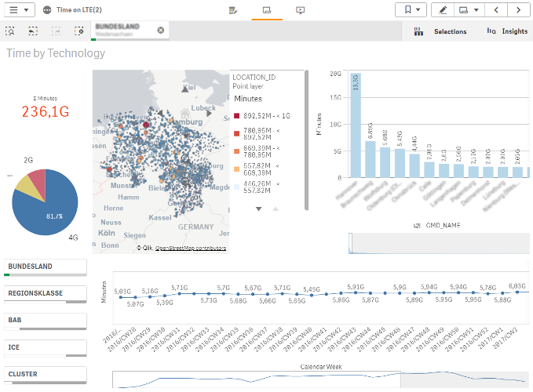Open the OpenStreetMap contributors link
Viewport: 533px width, 392px height.
191,248
